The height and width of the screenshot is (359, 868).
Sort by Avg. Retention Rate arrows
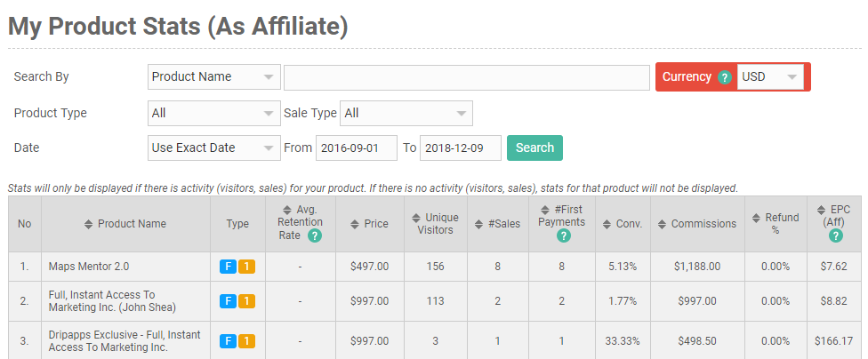(286, 211)
